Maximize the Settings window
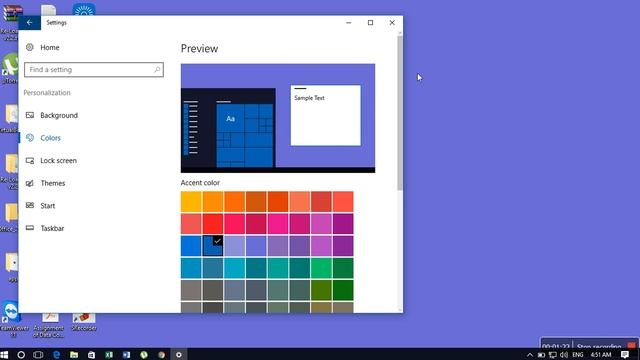Screen dimensions: 640x360 point(370,22)
